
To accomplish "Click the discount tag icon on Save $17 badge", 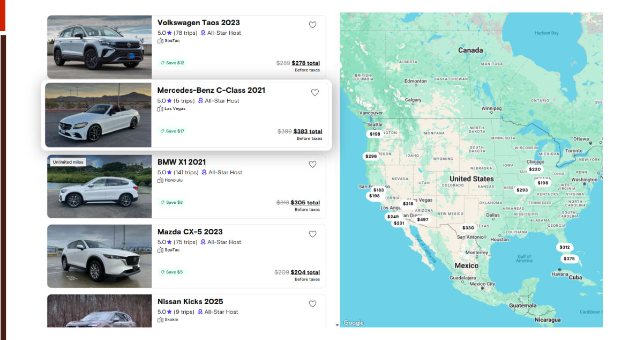I will tap(162, 131).
